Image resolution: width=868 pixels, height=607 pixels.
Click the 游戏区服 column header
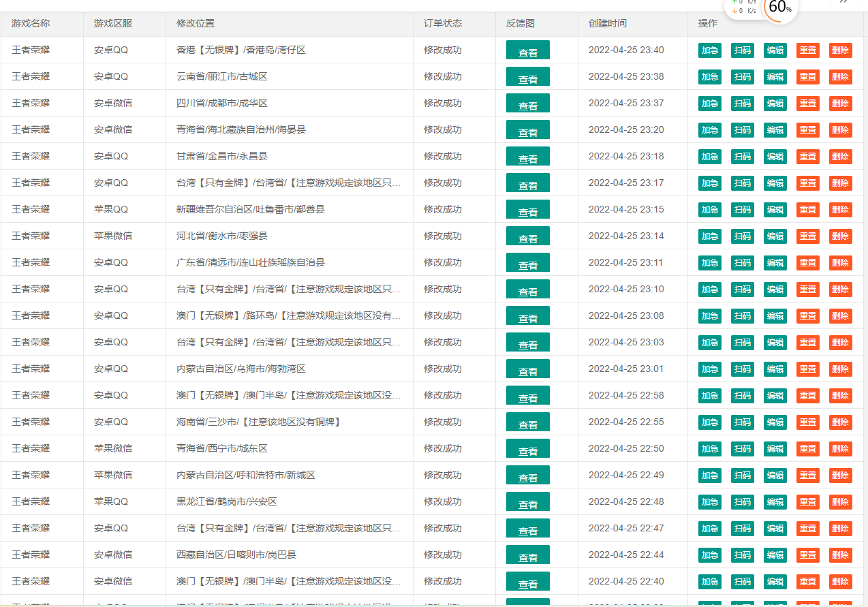coord(113,23)
